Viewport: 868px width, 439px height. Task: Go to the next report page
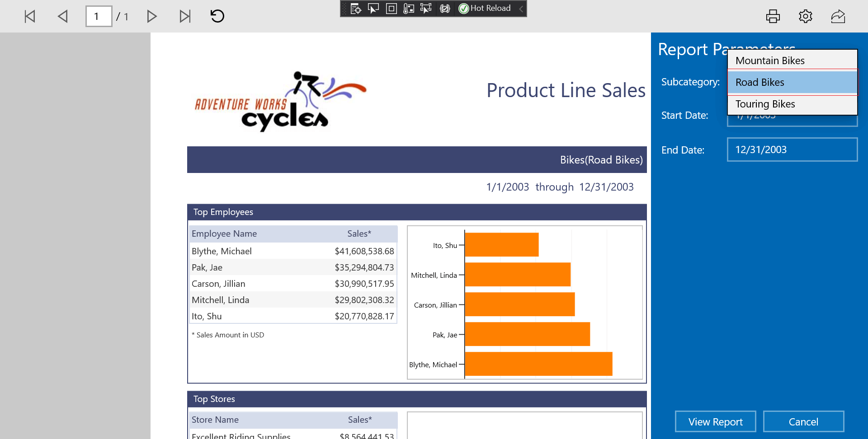coord(152,17)
